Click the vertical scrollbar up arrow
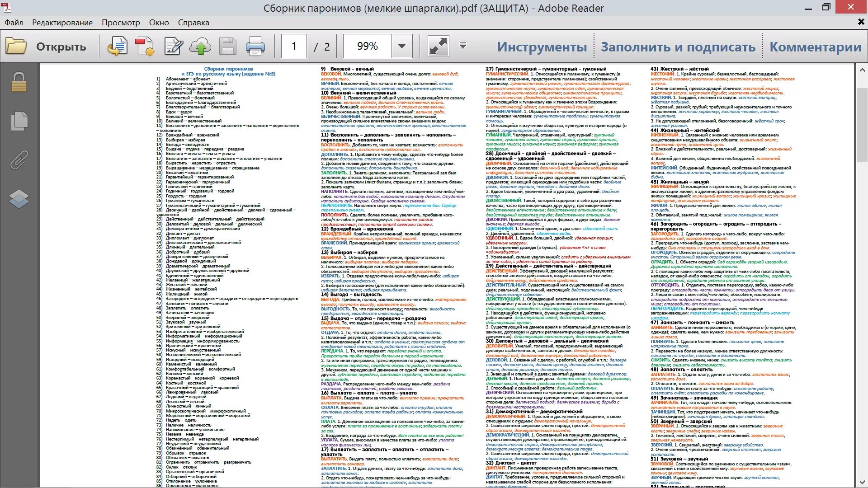The height and width of the screenshot is (488, 868). (x=862, y=70)
